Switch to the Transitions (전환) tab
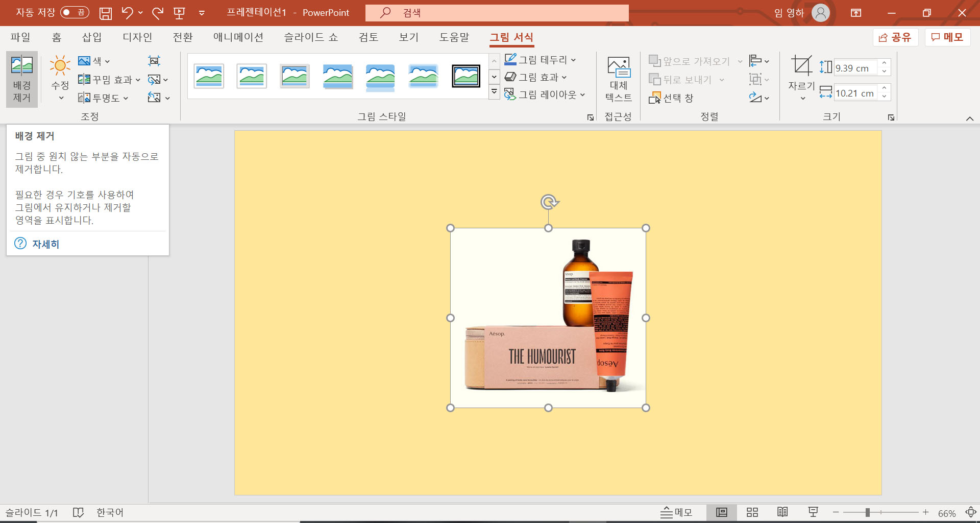 click(183, 37)
